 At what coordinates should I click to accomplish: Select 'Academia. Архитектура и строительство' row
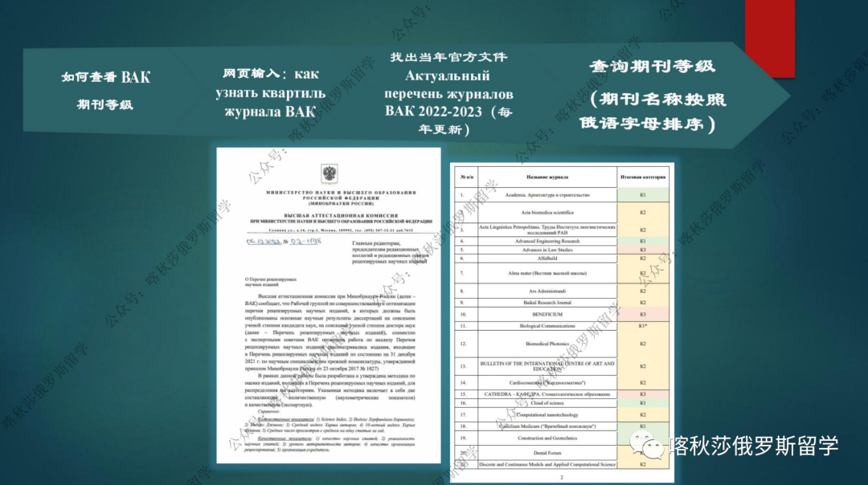tap(562, 194)
